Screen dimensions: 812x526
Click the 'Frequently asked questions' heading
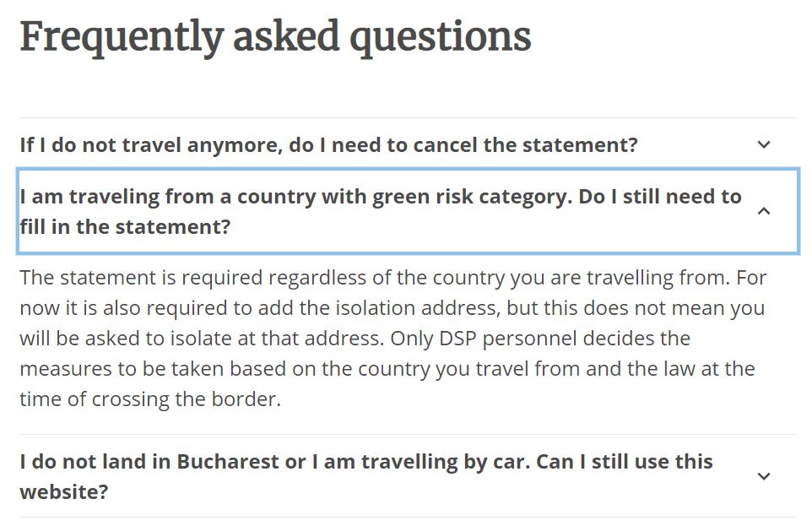(275, 37)
